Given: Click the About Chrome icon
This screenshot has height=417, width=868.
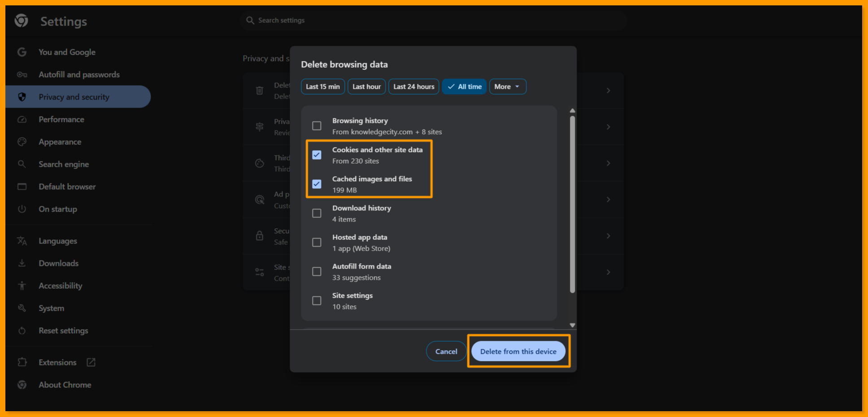Looking at the screenshot, I should pos(22,385).
